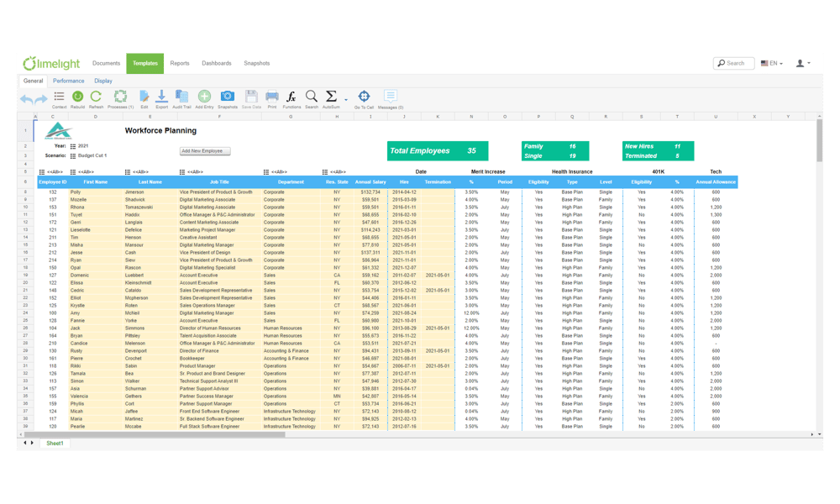This screenshot has width=840, height=504.
Task: Open the First Name <<All>> filter
Action: (x=82, y=172)
